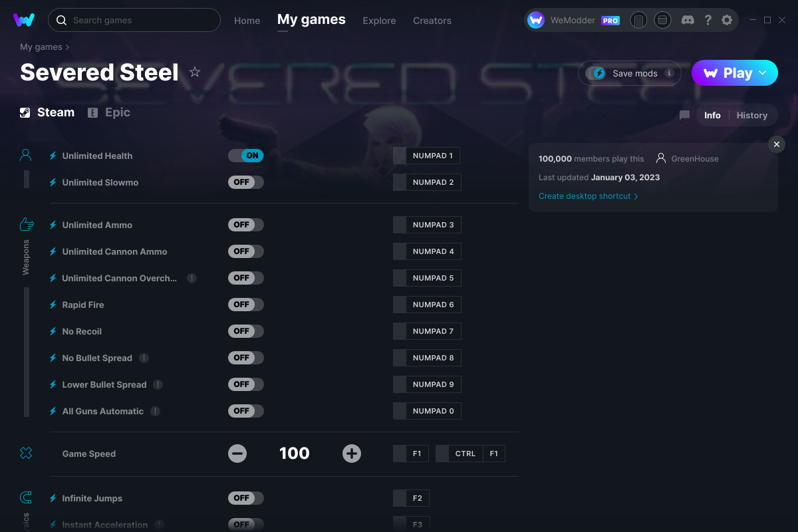This screenshot has width=798, height=532.
Task: Enable the Unlimited Ammo cheat
Action: pyautogui.click(x=245, y=224)
